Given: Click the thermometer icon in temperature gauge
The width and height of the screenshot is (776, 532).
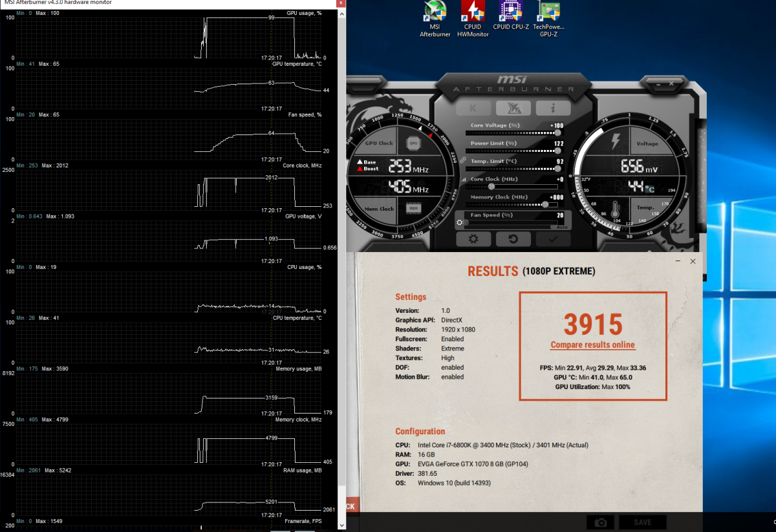Looking at the screenshot, I should 616,209.
